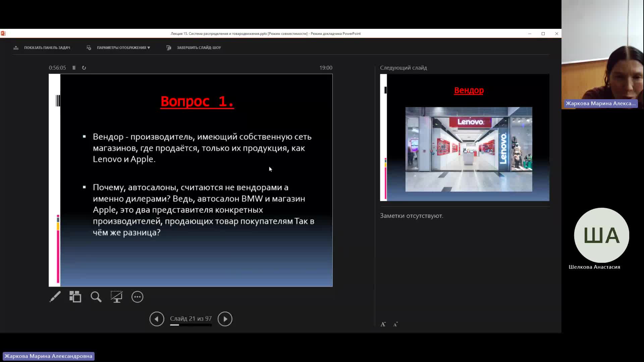644x362 pixels.
Task: Click the slide progress bar under counter
Action: [191, 325]
